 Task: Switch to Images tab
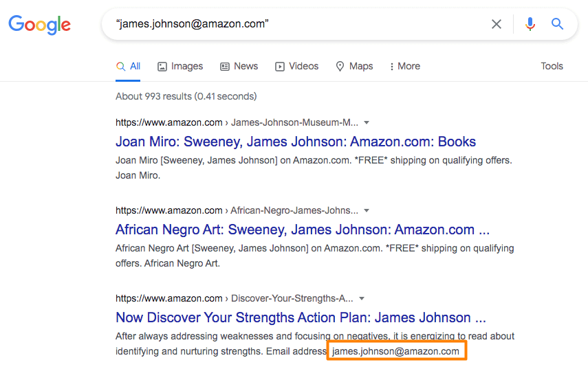(x=180, y=66)
